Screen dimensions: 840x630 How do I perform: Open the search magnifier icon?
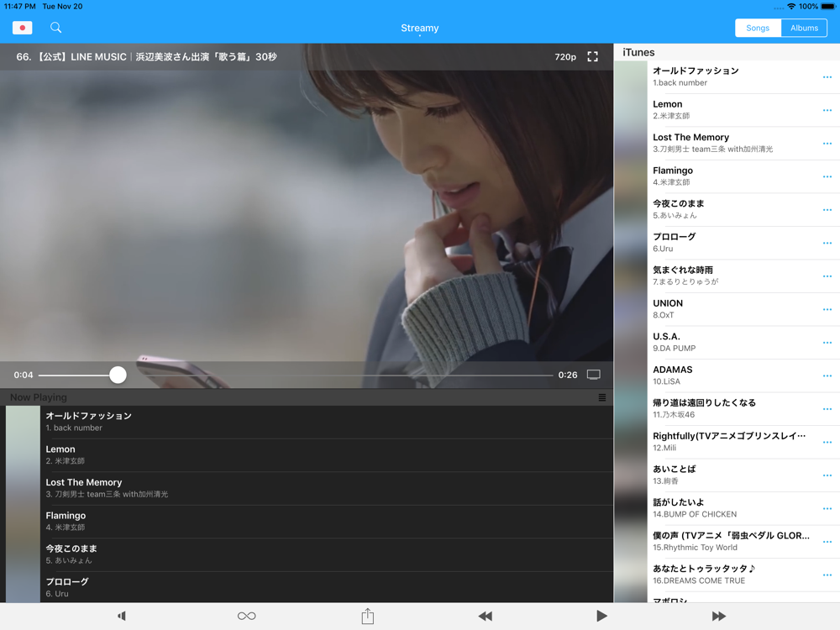click(55, 28)
